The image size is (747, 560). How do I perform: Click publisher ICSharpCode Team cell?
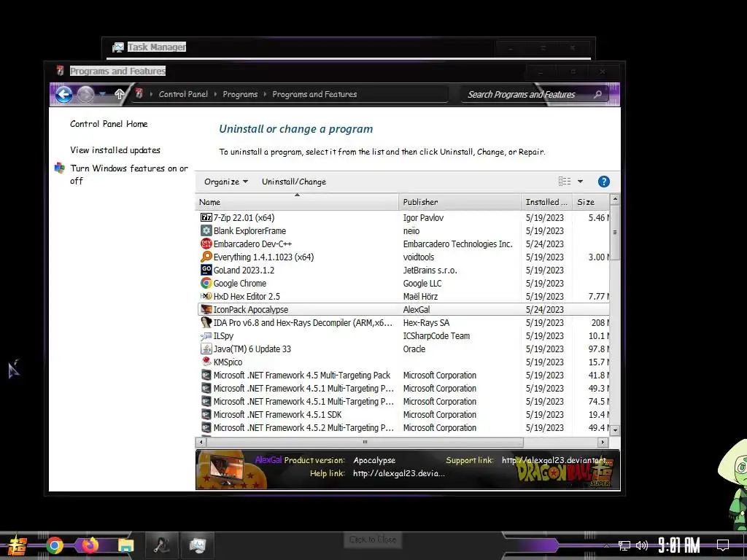pyautogui.click(x=436, y=335)
